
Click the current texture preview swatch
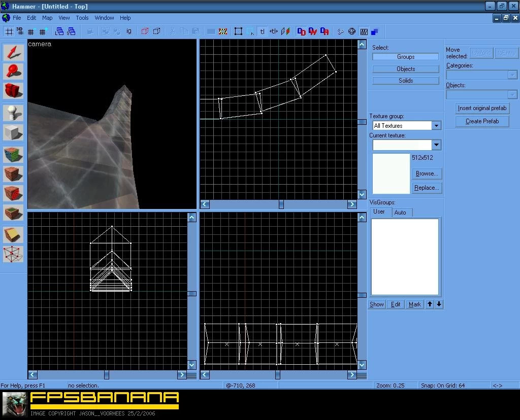click(391, 173)
